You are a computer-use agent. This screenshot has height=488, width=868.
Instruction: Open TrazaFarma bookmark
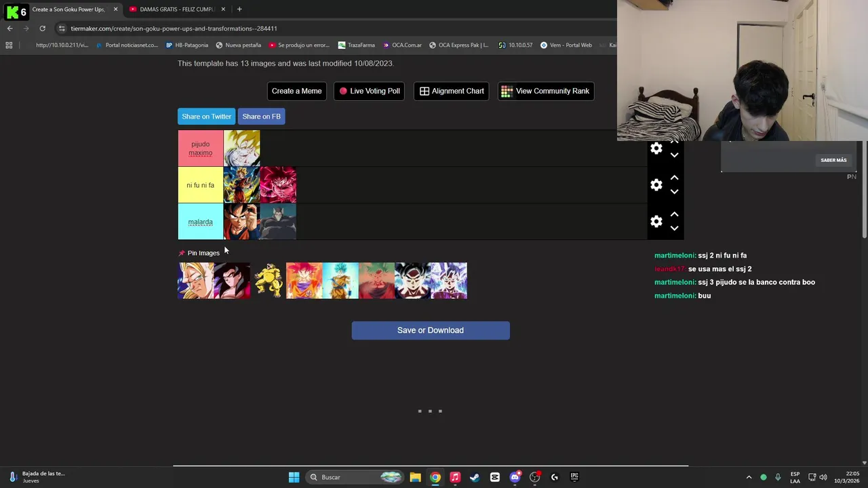pos(356,45)
